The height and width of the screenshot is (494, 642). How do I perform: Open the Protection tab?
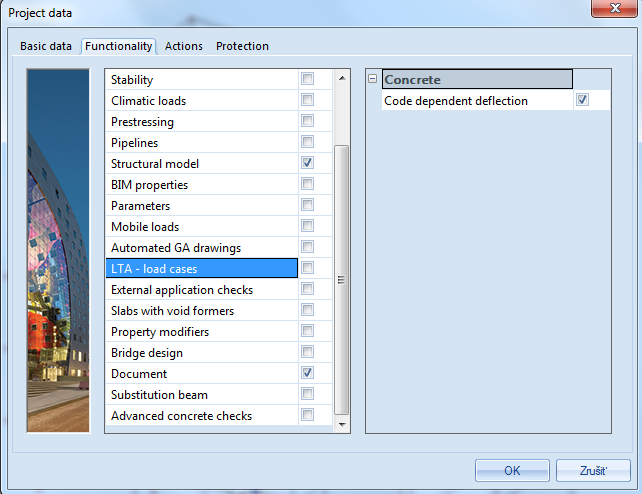[242, 46]
